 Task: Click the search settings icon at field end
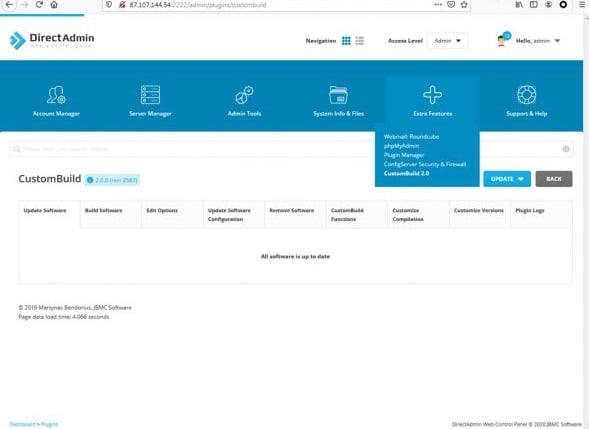coord(566,149)
